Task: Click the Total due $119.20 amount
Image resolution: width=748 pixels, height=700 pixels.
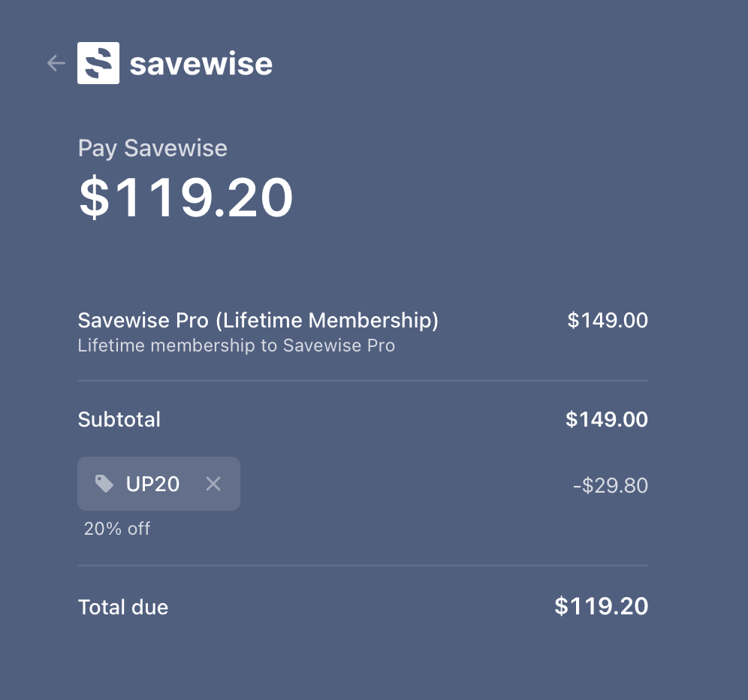Action: tap(601, 606)
